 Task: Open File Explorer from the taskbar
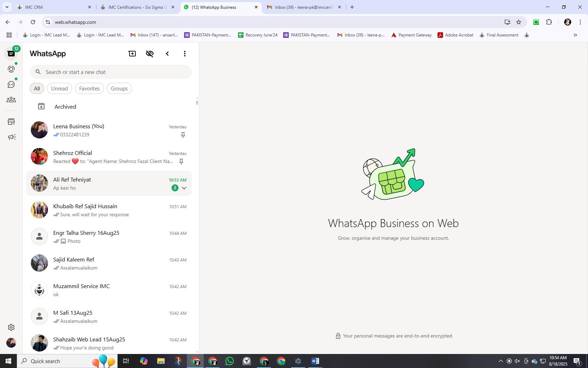pos(161,361)
